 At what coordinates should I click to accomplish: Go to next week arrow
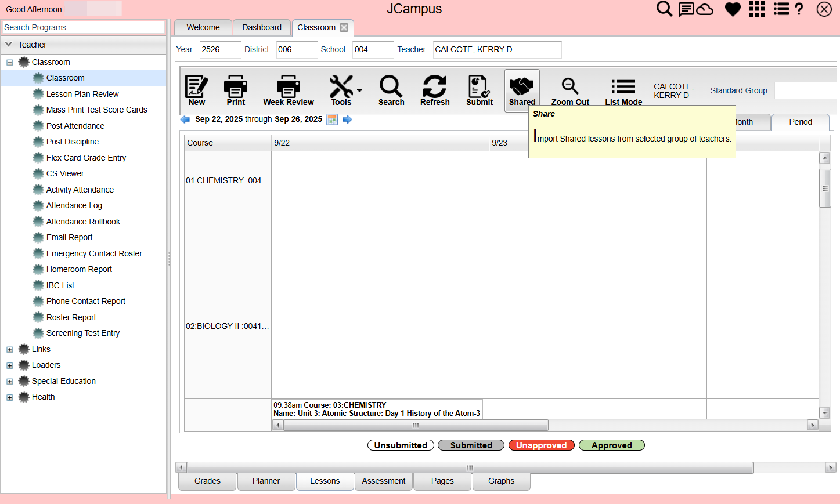(x=347, y=119)
